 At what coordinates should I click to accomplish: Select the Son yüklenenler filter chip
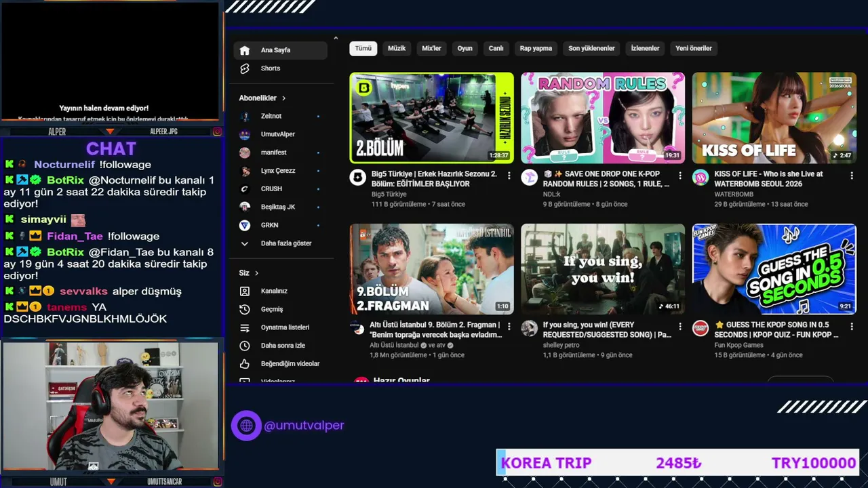tap(591, 49)
